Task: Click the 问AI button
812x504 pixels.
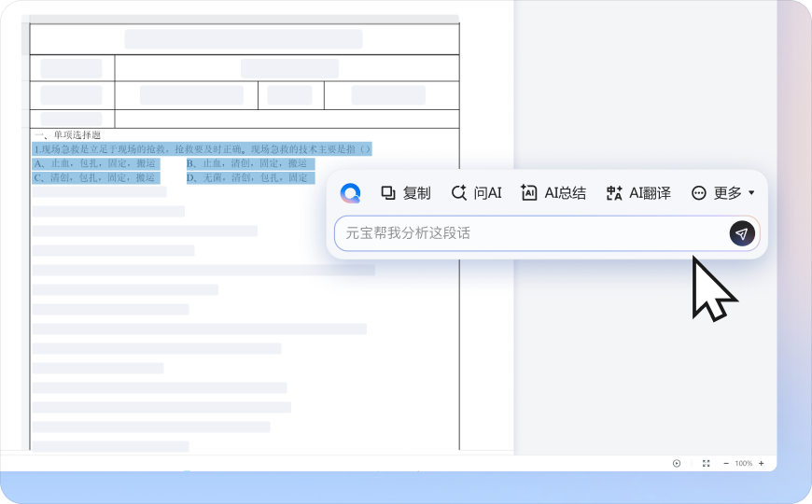Action: click(476, 193)
